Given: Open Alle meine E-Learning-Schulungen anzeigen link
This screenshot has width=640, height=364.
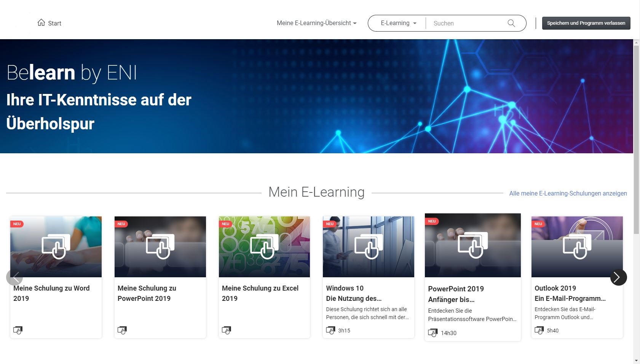Looking at the screenshot, I should (568, 193).
